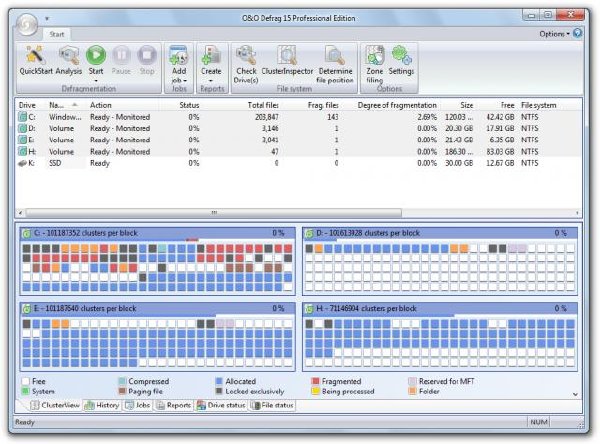The width and height of the screenshot is (600, 444).
Task: Switch to the File status tab
Action: (272, 405)
